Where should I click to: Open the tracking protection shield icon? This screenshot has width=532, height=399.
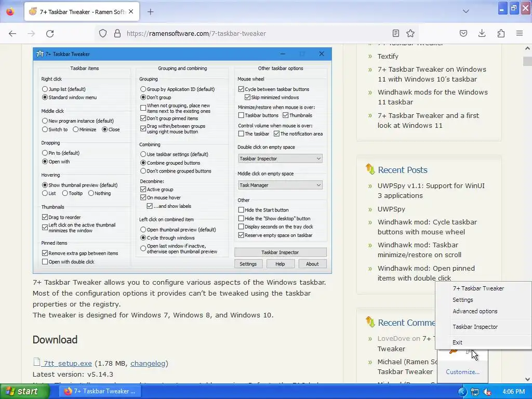(103, 33)
